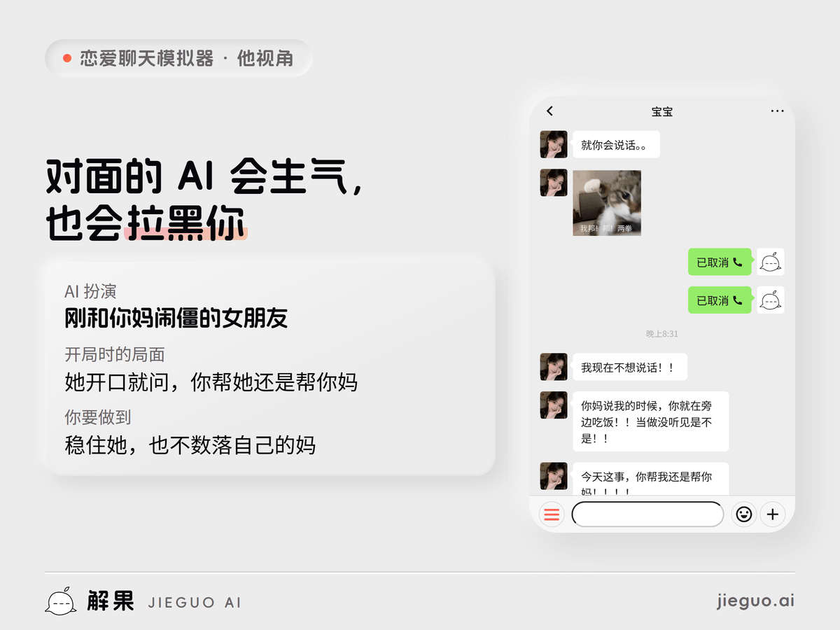
Task: Click the jieguo.ai website link
Action: [x=755, y=601]
